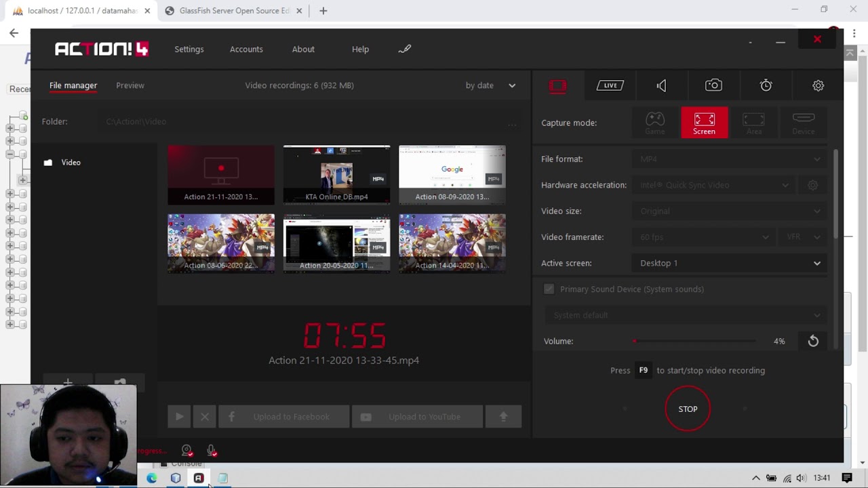Delete recording with the X button

click(x=204, y=417)
